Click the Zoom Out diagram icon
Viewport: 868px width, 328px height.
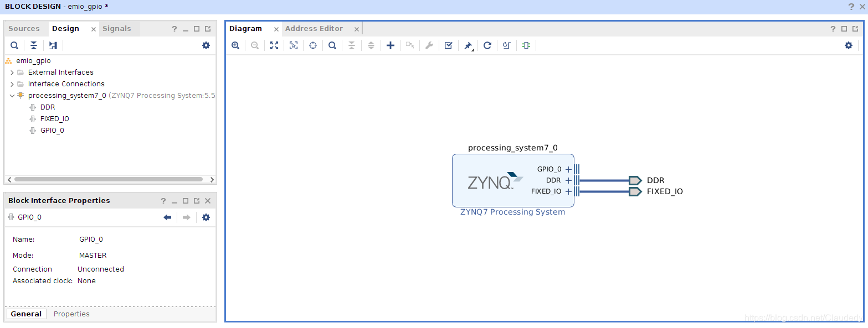(255, 45)
